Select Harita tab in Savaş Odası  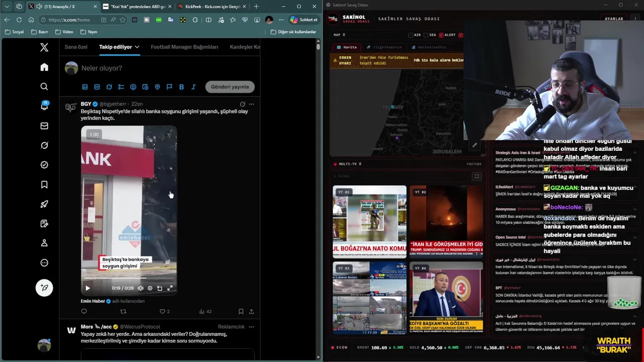click(347, 47)
